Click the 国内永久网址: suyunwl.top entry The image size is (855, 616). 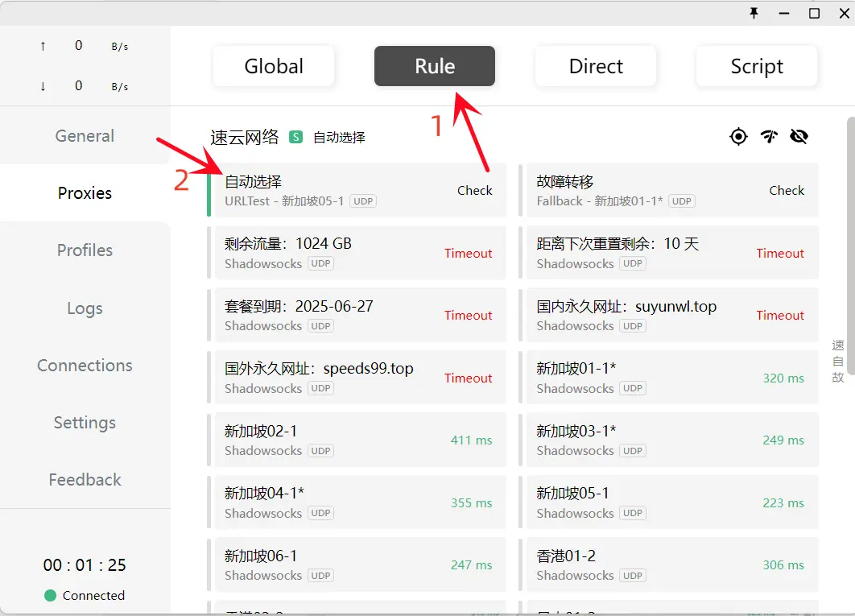[x=668, y=315]
